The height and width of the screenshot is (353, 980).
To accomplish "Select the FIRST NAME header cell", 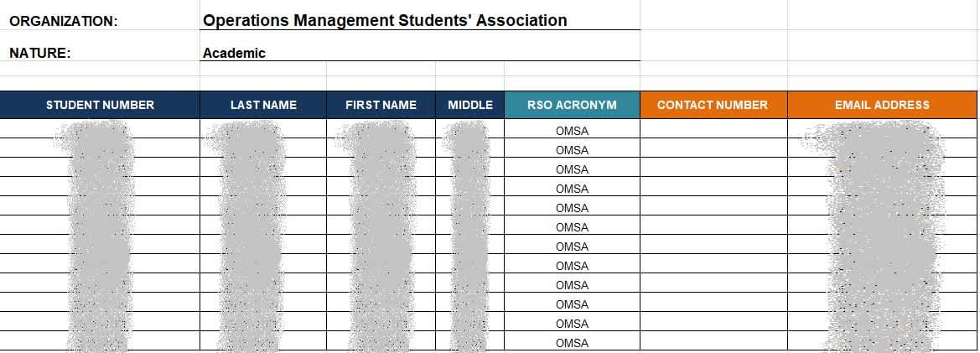I will [381, 105].
